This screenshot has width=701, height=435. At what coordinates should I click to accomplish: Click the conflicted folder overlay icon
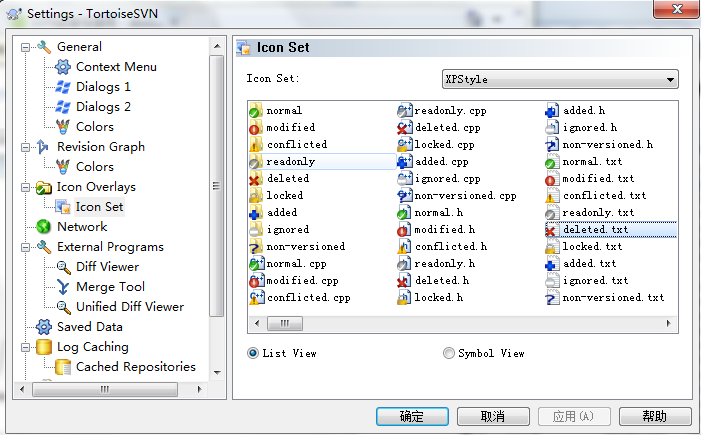tap(255, 144)
